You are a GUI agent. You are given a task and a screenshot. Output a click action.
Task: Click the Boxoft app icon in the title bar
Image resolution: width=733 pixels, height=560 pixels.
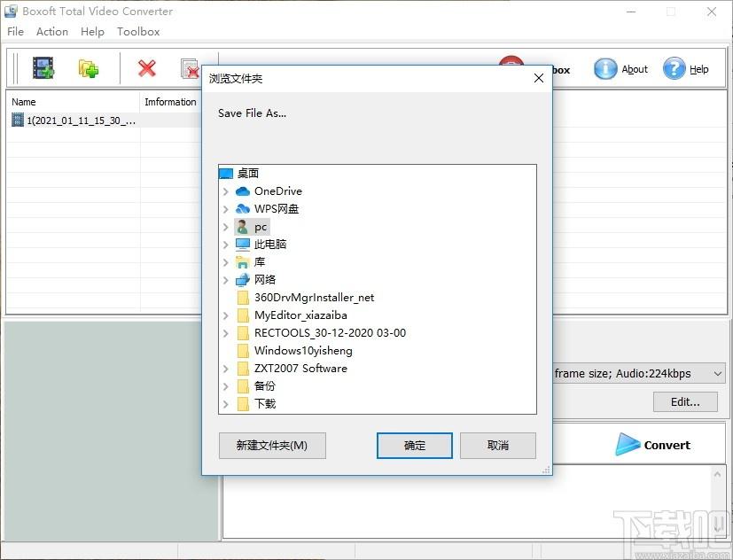[x=11, y=11]
